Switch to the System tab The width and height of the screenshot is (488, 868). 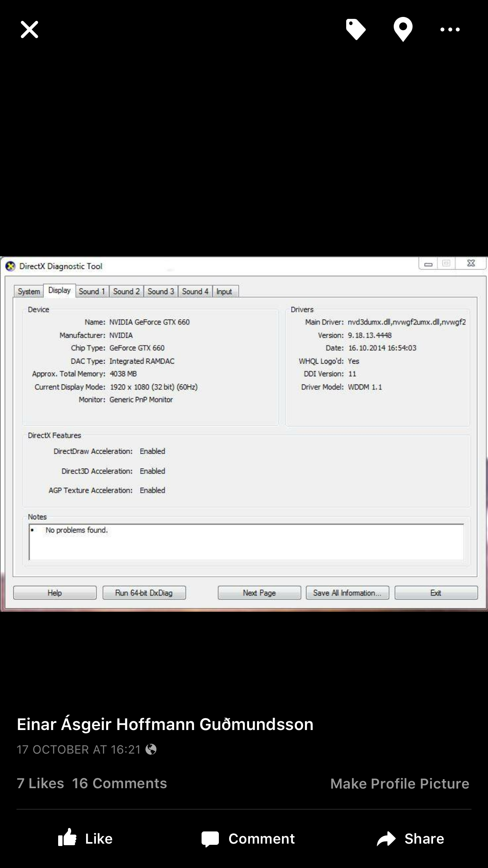[29, 291]
